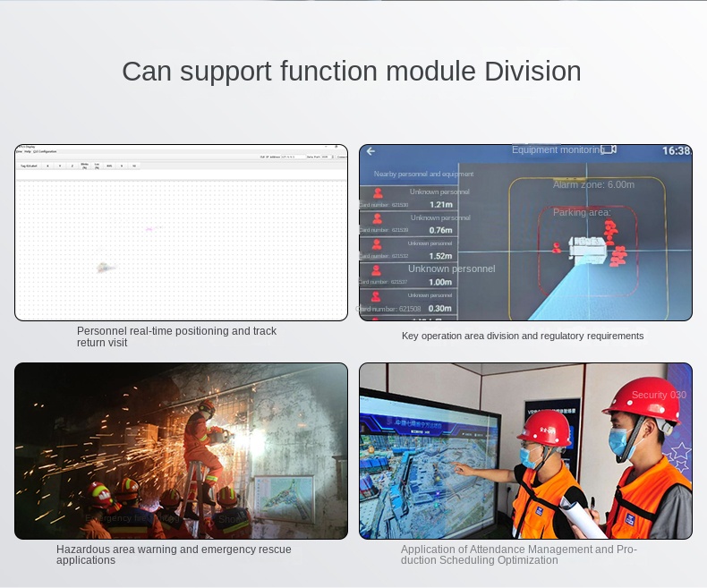The width and height of the screenshot is (707, 588).
Task: Select the red person icon for 0.76m entry
Action: tap(378, 218)
